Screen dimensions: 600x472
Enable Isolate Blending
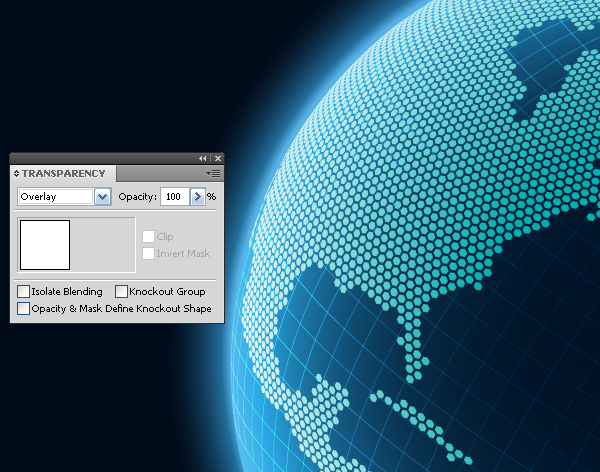click(x=23, y=291)
